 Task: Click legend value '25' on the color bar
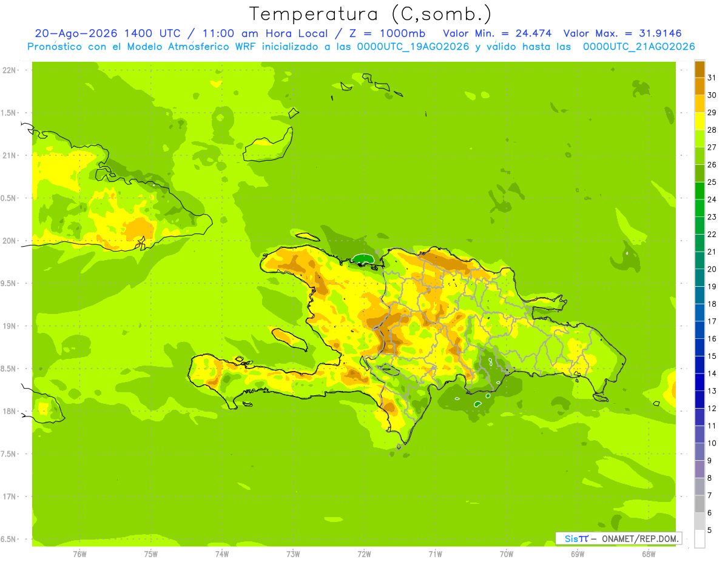tap(712, 182)
